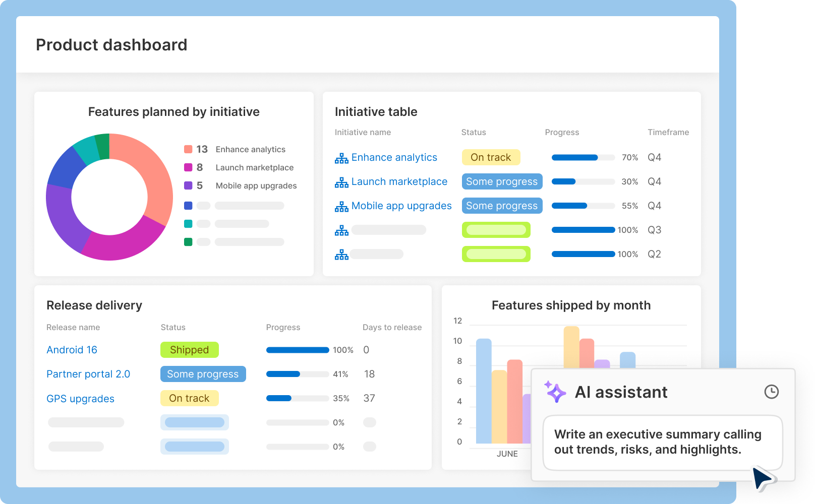
Task: Click the hierarchy icon in the Q2 row
Action: pyautogui.click(x=341, y=255)
